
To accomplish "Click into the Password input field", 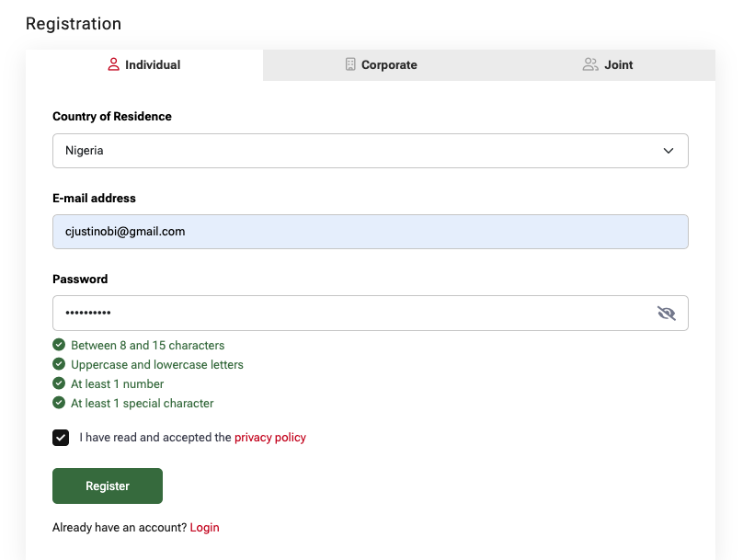I will (x=370, y=314).
